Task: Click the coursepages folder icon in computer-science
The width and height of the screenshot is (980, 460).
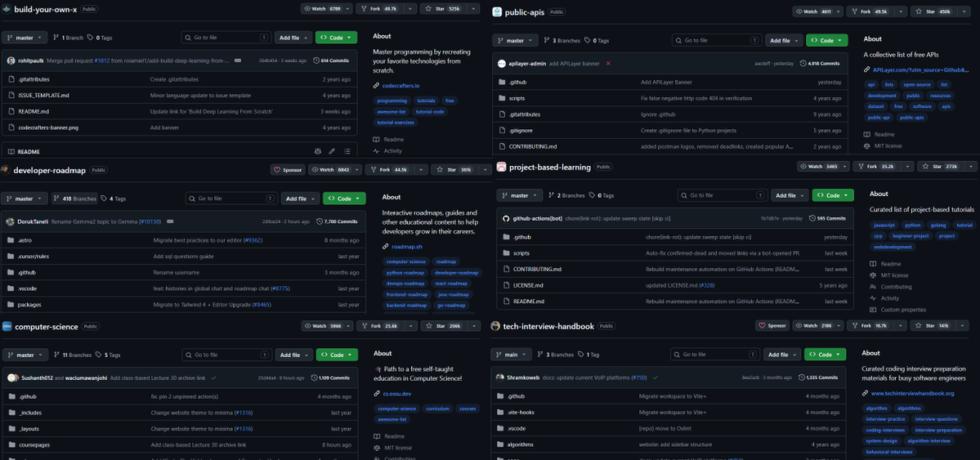Action: [x=12, y=445]
